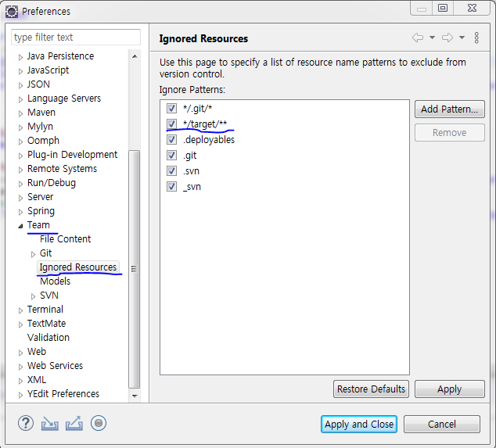Expand the SVN node under Team
The image size is (496, 448).
33,296
